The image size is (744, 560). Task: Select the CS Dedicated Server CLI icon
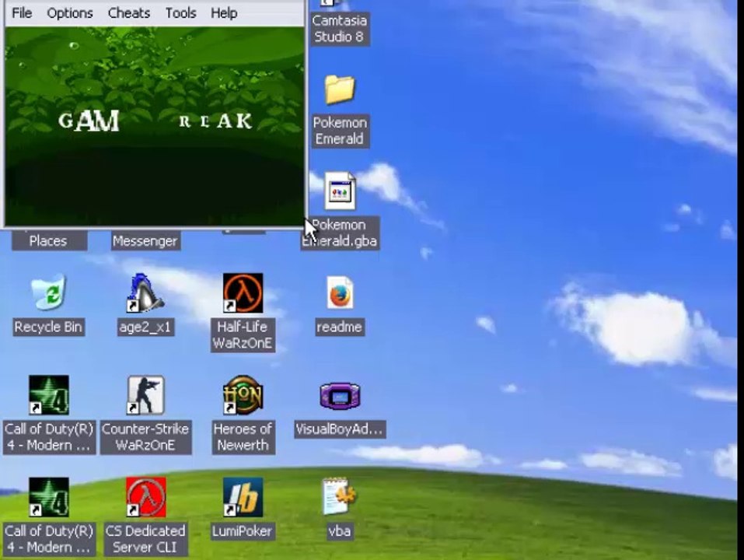pyautogui.click(x=145, y=497)
